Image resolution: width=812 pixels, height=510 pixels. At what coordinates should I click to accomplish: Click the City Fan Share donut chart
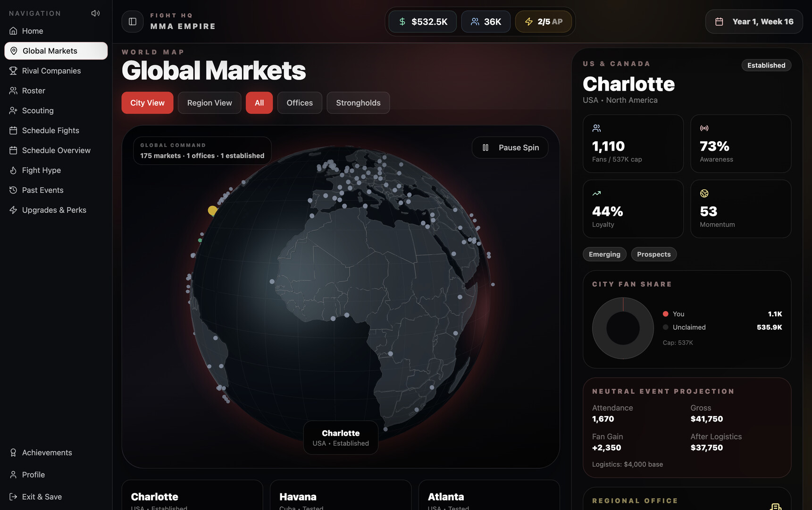(x=623, y=328)
